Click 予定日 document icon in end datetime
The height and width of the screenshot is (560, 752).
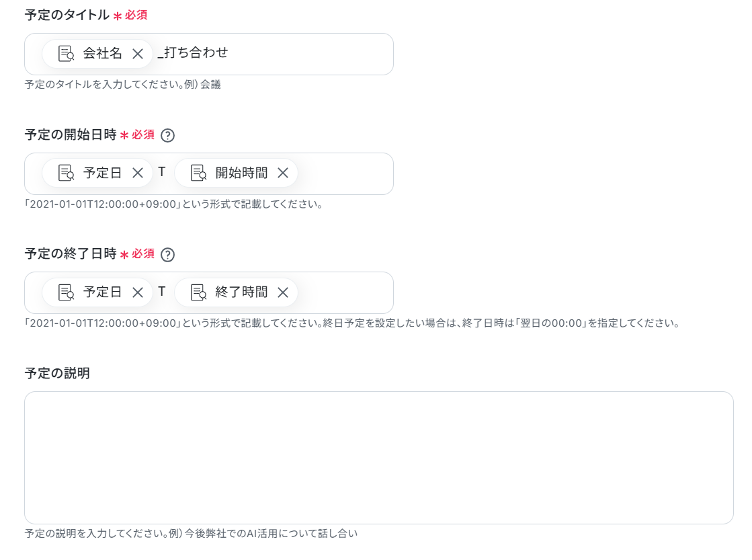click(66, 292)
